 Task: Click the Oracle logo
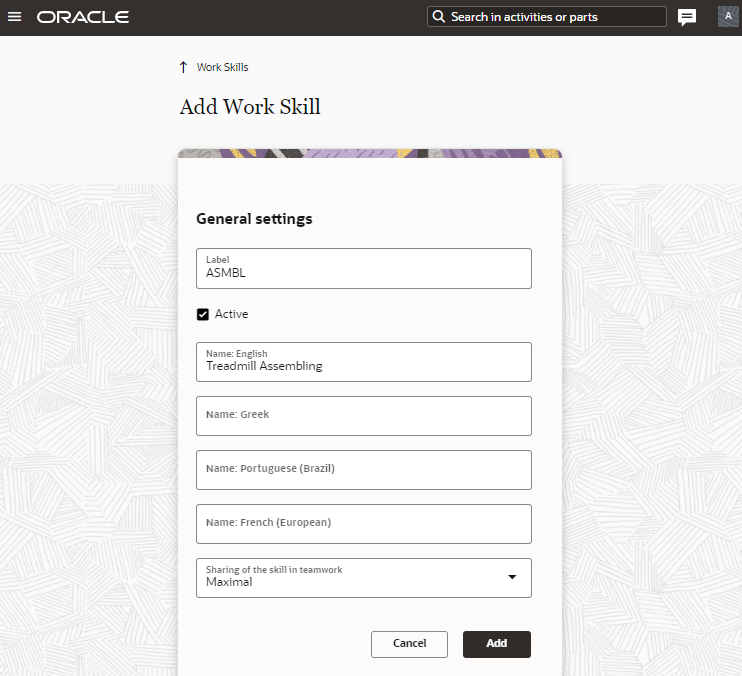coord(83,17)
